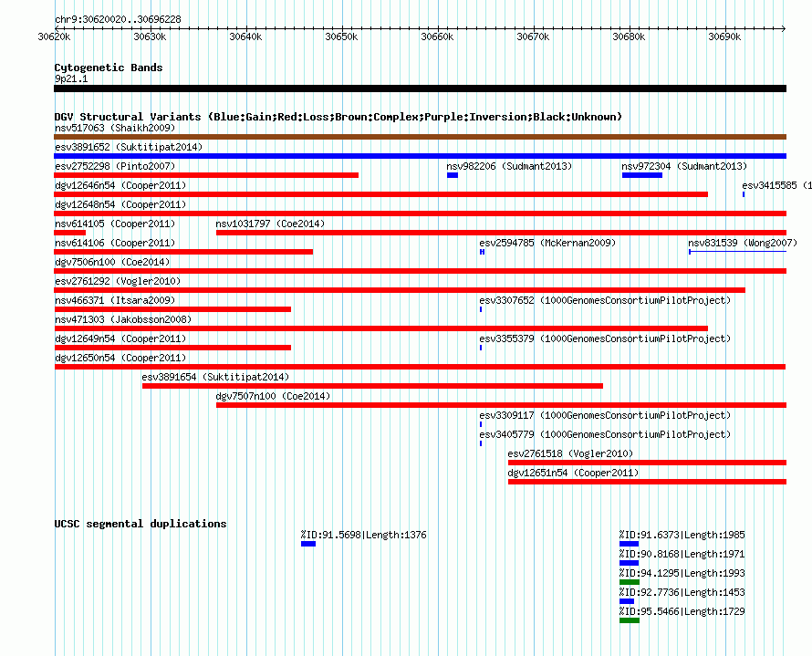The height and width of the screenshot is (656, 812).
Task: Click the green bar under Length:1993
Action: 630,582
